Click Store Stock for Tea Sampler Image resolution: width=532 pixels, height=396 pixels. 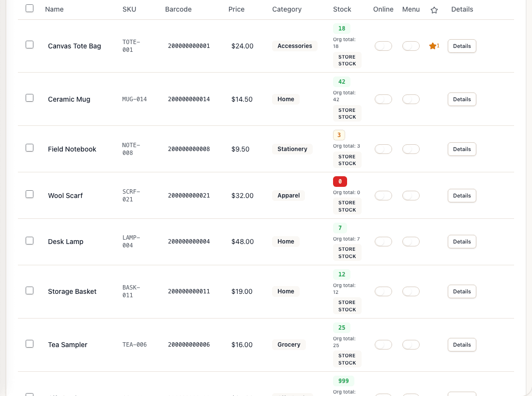click(x=347, y=359)
